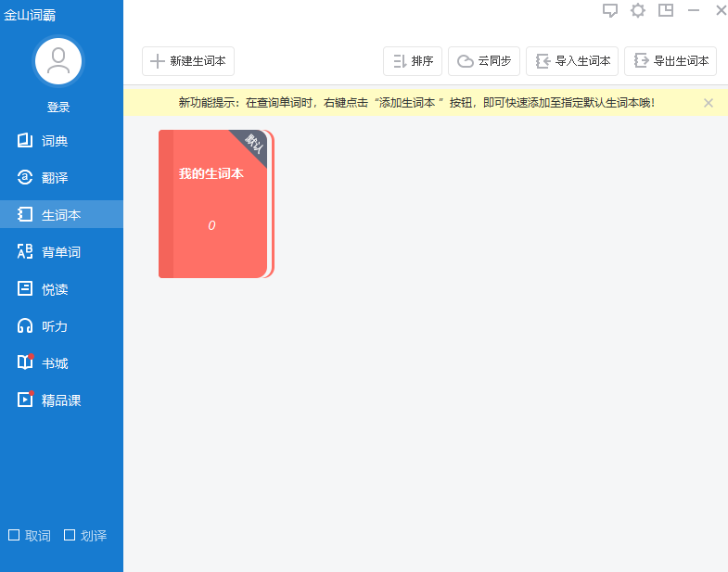
Task: Toggle the 划译 checkbox
Action: pos(70,535)
